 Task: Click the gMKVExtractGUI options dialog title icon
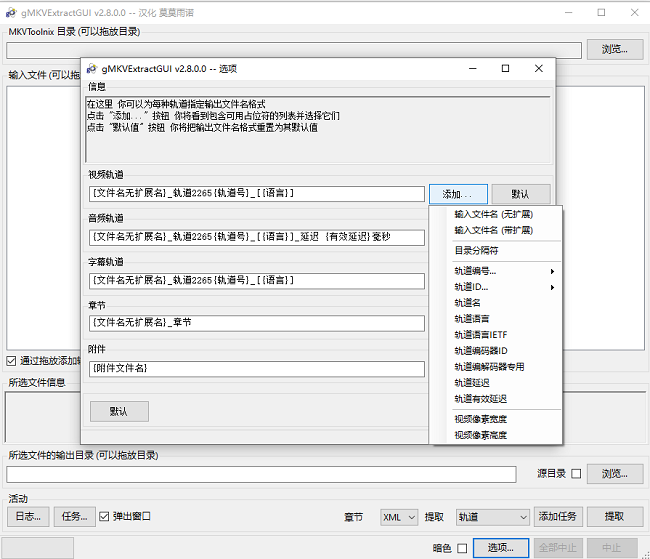(92, 69)
